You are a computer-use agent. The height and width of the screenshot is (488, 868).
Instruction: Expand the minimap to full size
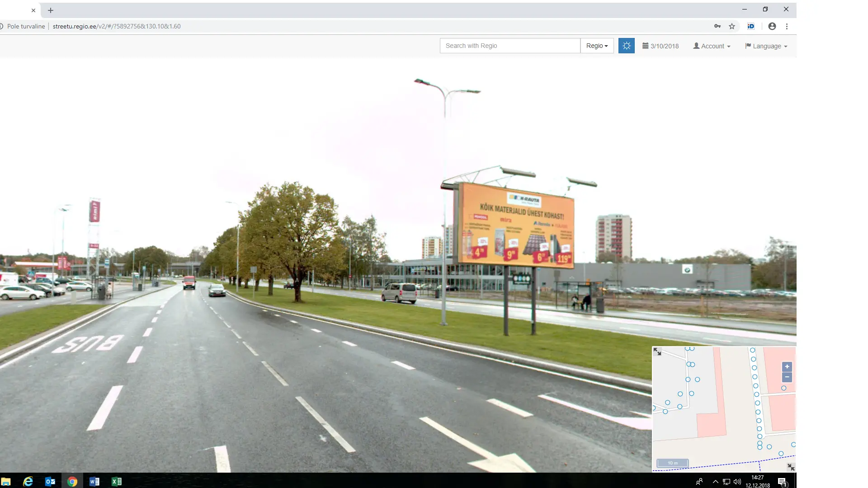click(x=657, y=352)
